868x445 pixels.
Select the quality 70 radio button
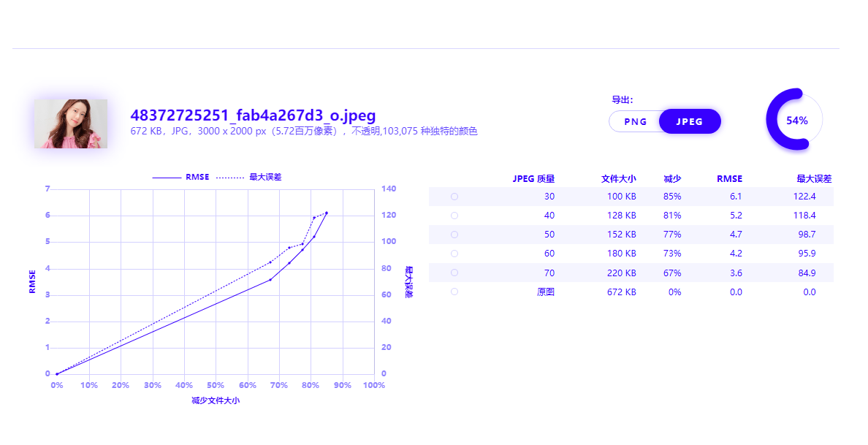pyautogui.click(x=454, y=273)
